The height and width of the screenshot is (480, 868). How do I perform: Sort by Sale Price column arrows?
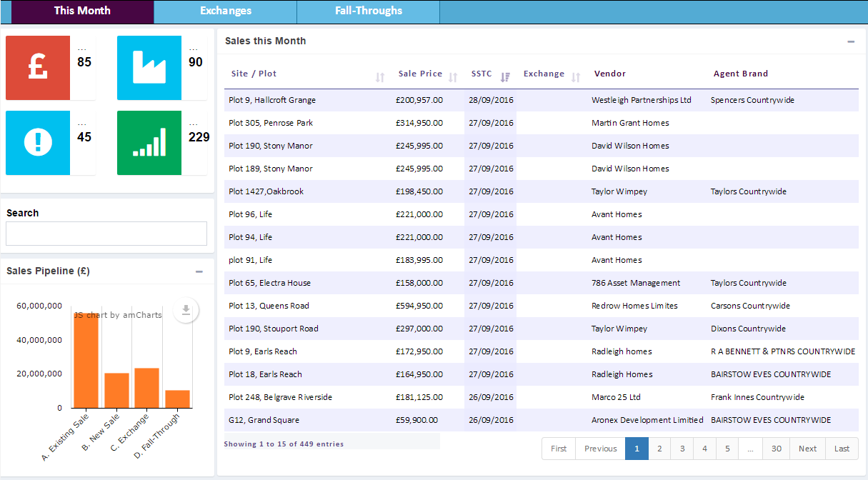tap(453, 77)
